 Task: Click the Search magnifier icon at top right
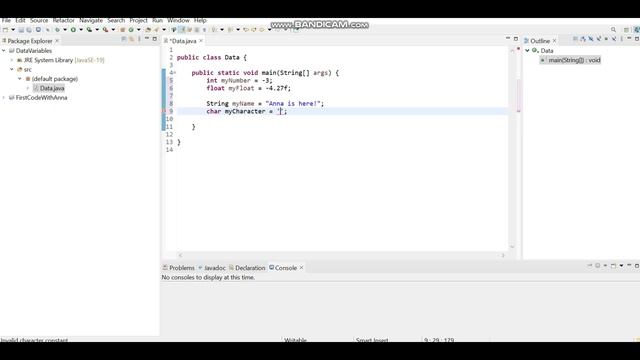613,30
